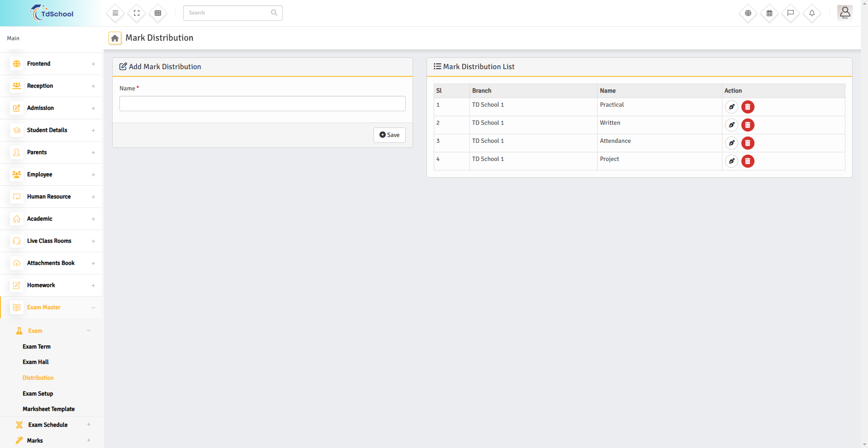This screenshot has height=448, width=868.
Task: Click the globe language icon
Action: (748, 13)
